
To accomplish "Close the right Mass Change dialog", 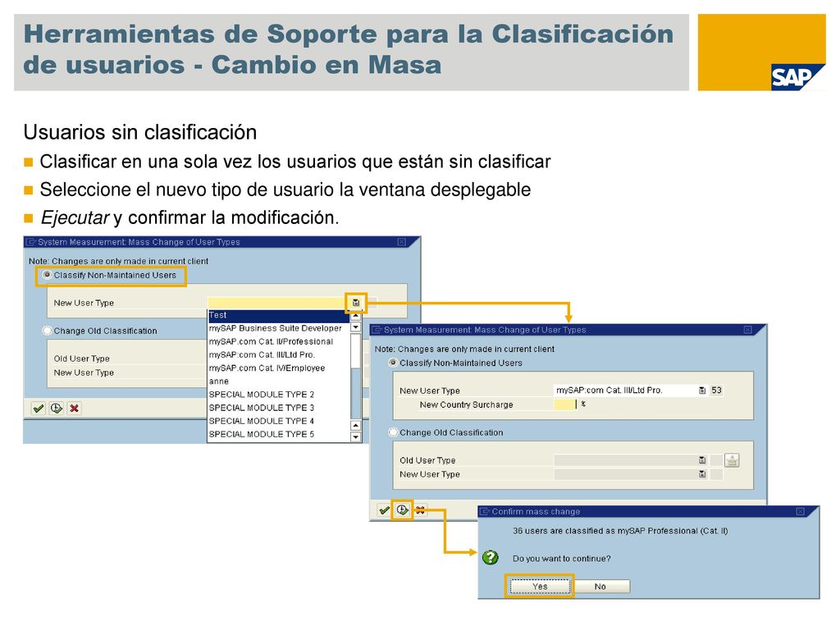I will tap(748, 330).
